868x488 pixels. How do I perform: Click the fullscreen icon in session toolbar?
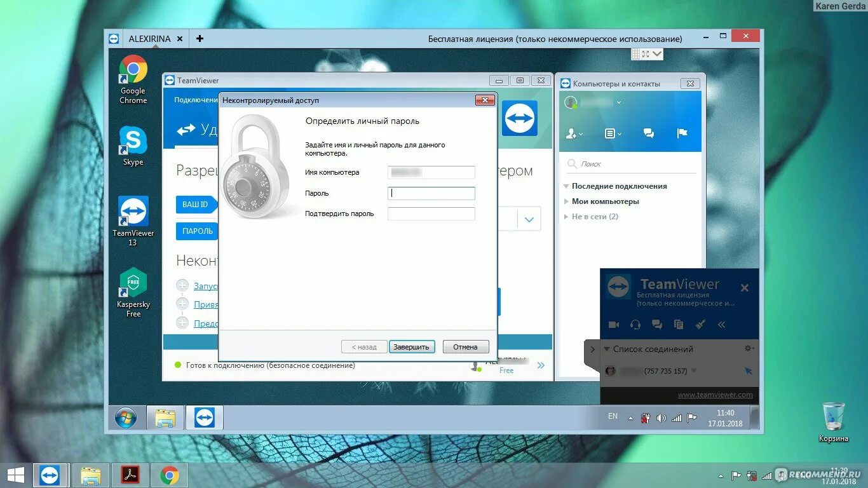pyautogui.click(x=646, y=55)
